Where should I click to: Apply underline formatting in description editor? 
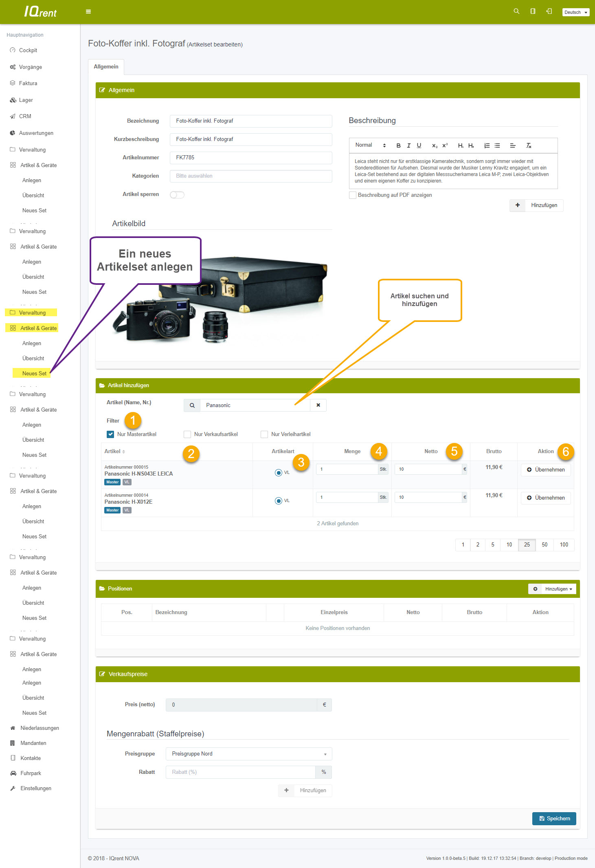point(419,145)
